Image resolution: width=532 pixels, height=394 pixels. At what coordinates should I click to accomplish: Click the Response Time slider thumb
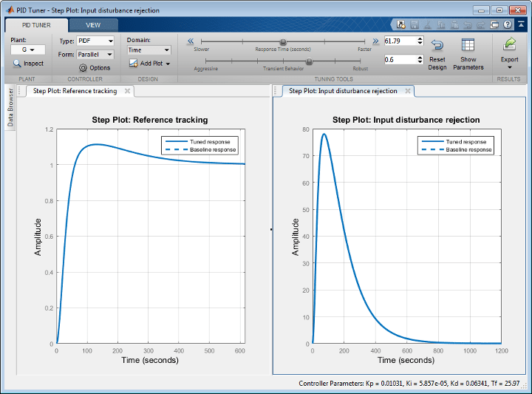tap(283, 41)
